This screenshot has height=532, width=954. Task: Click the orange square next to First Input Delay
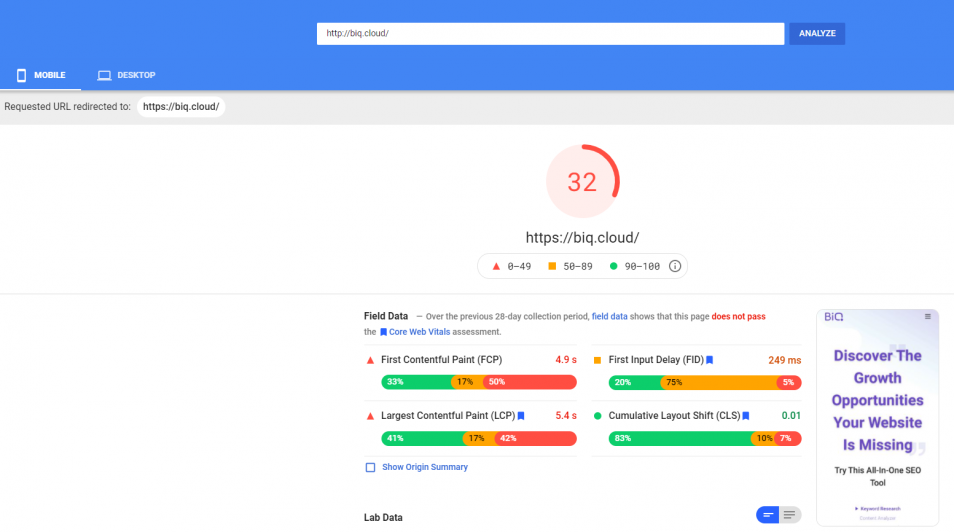click(x=597, y=360)
